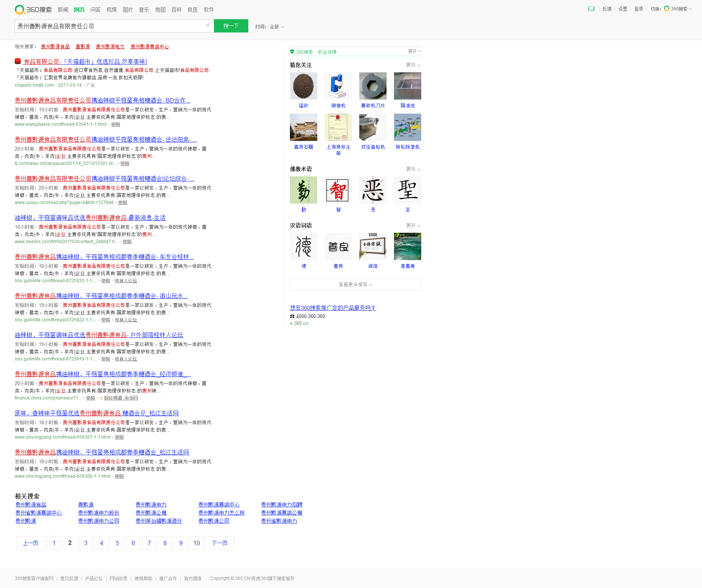
Task: Open the 锰砂 thumbnail image
Action: point(304,86)
